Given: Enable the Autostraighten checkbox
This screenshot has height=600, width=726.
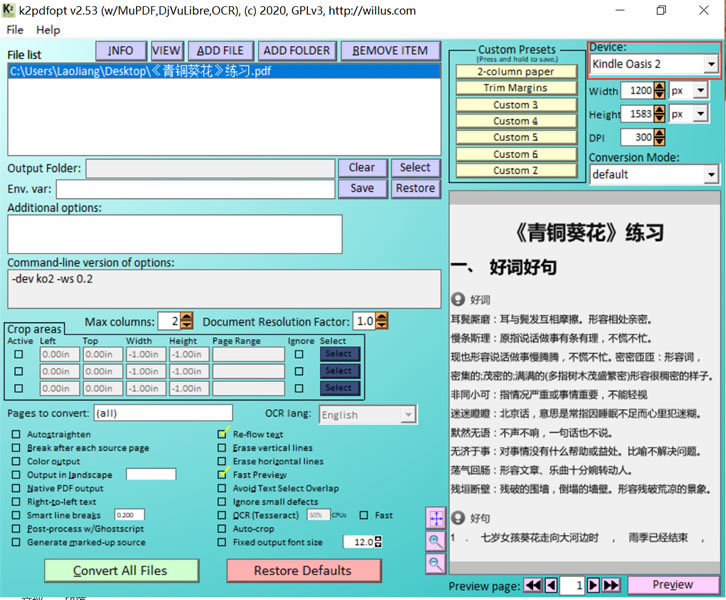Looking at the screenshot, I should point(16,435).
